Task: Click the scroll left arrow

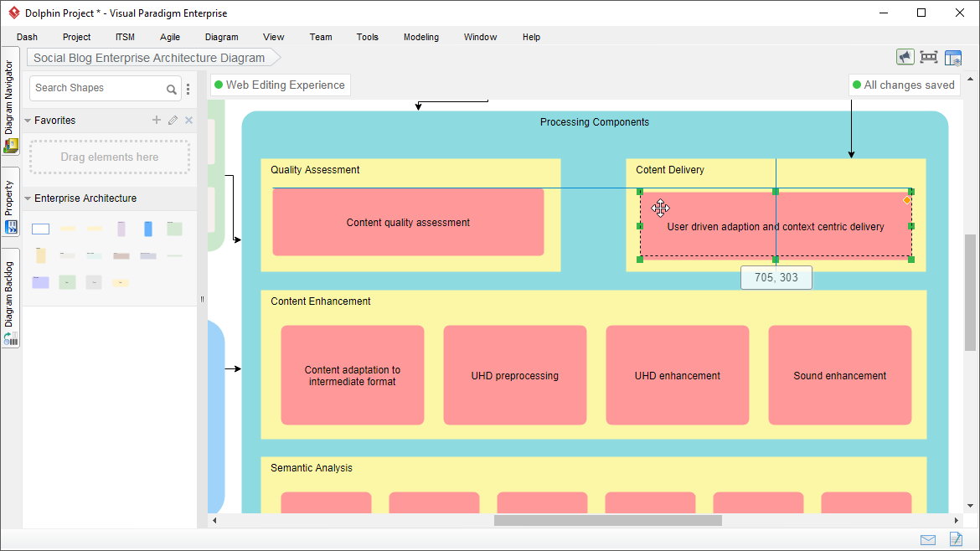Action: [214, 520]
